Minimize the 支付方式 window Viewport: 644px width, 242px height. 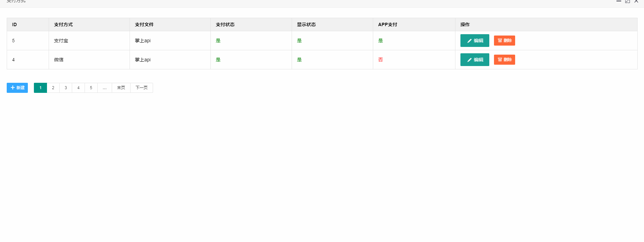pos(618,1)
